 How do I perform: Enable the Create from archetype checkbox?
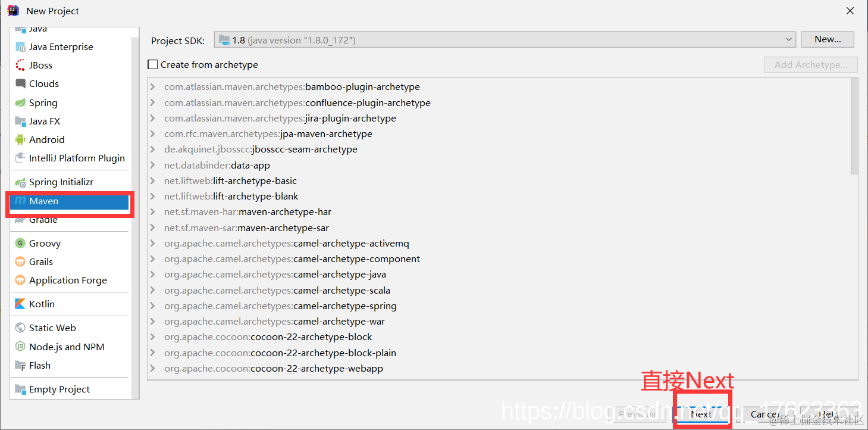[x=153, y=64]
